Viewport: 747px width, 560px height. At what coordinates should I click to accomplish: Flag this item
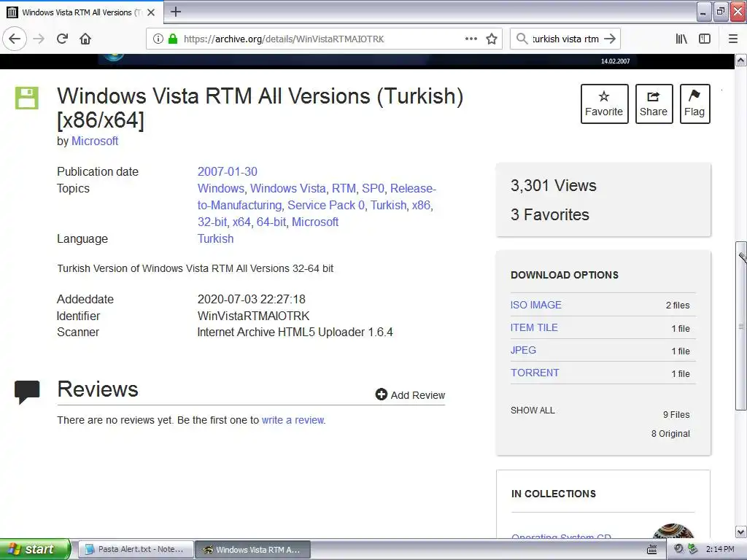[694, 104]
